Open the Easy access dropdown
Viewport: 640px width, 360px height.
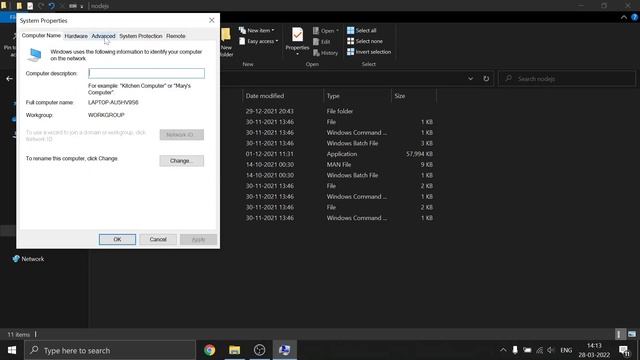click(258, 41)
